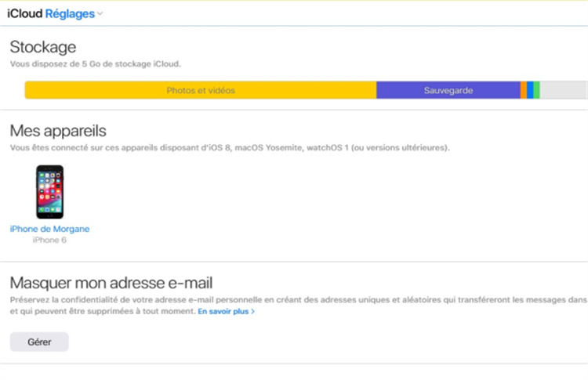Click the blue segment in storage bar
This screenshot has height=380, width=588.
530,90
